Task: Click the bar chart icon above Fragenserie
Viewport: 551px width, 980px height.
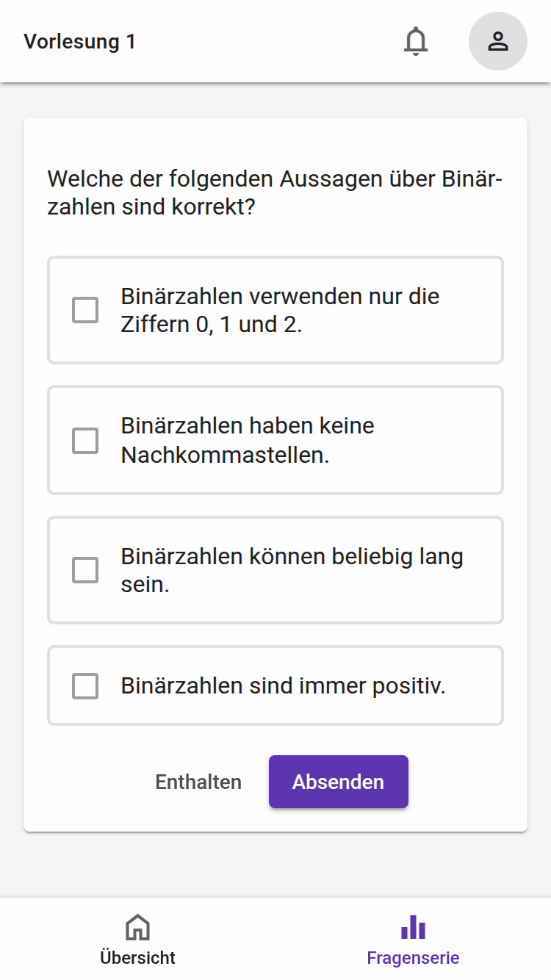Action: coord(412,928)
